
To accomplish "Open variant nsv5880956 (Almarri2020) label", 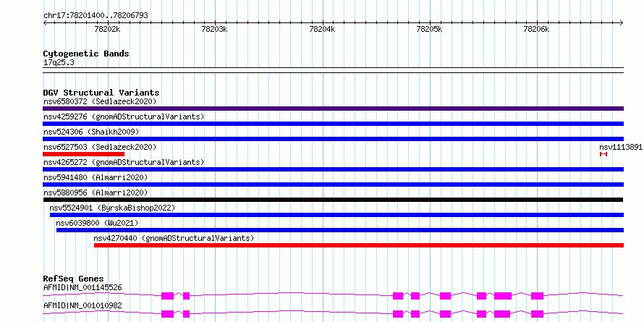I will 96,192.
